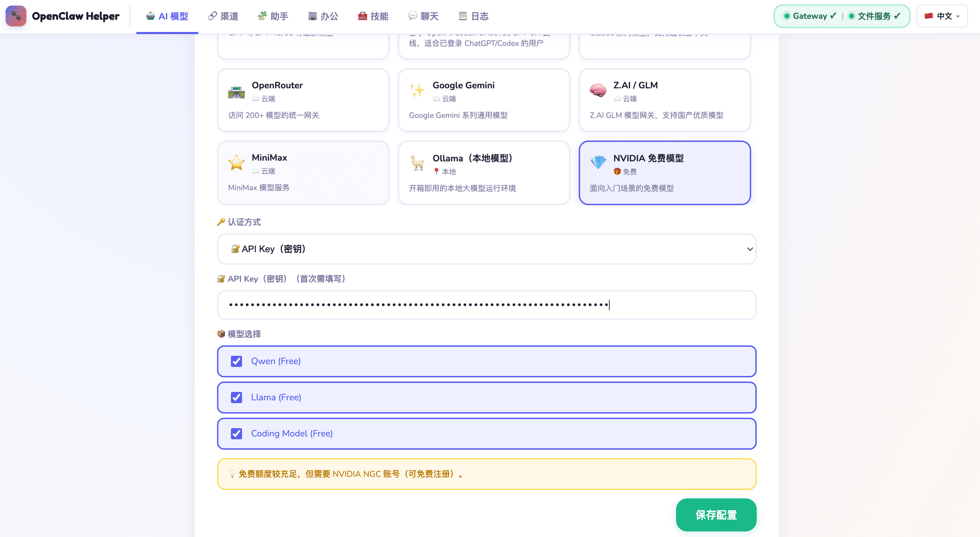Select the MiniMax star icon
Viewport: 980px width, 537px height.
click(236, 163)
